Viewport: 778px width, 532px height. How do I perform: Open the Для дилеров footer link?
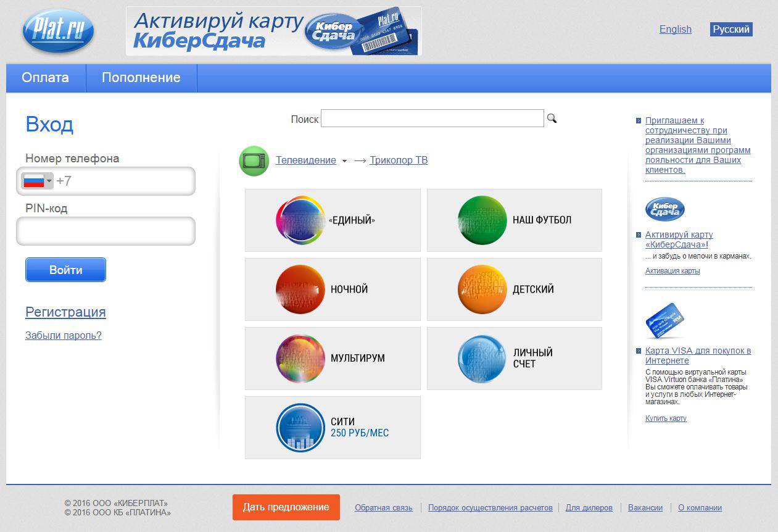589,508
